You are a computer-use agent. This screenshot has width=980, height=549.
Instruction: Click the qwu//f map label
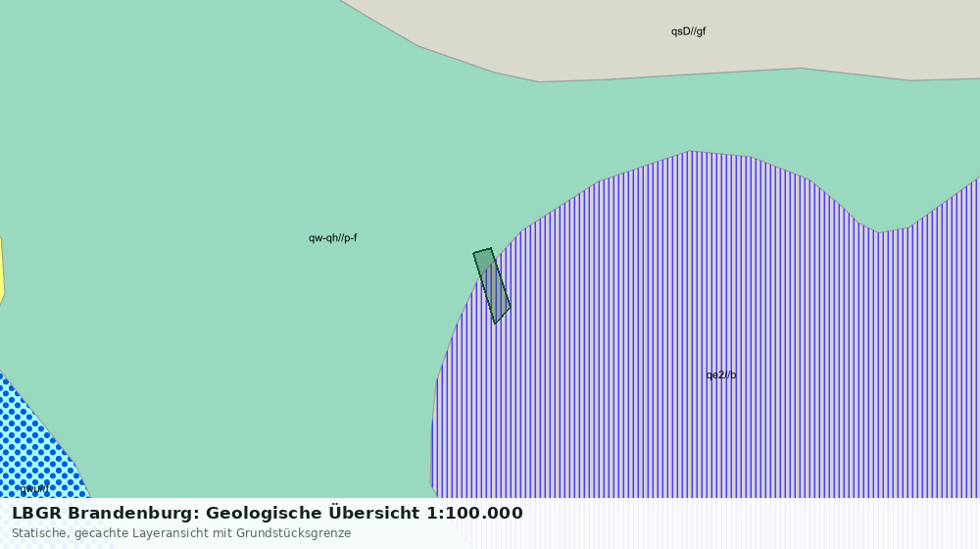click(x=34, y=488)
